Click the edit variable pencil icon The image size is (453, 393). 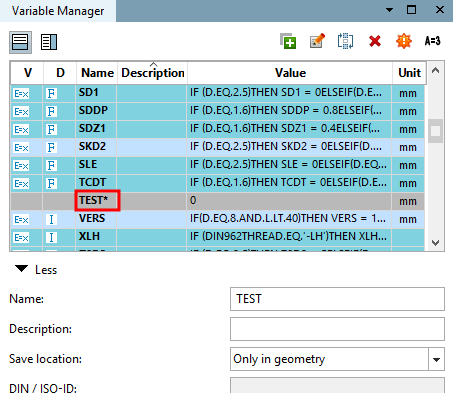click(317, 41)
